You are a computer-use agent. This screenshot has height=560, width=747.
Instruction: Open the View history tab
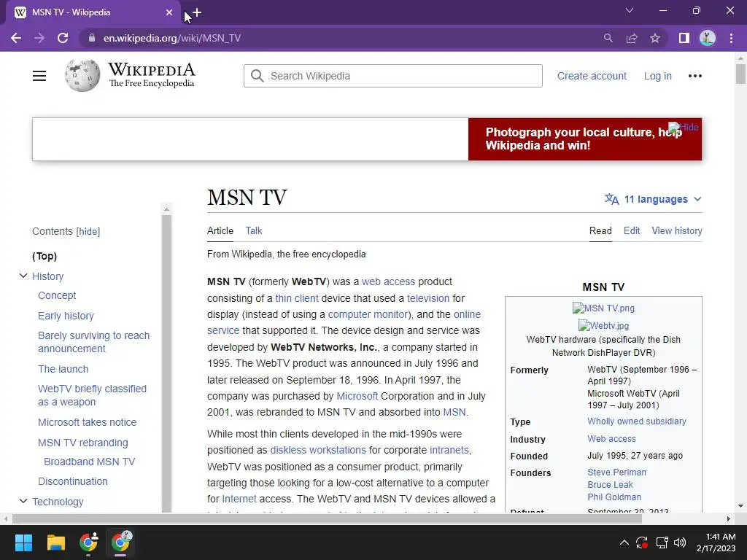(676, 230)
